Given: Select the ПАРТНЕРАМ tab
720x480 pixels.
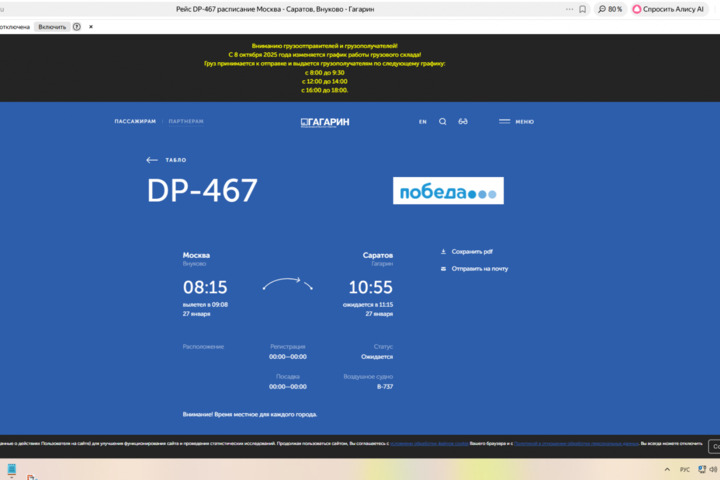Looking at the screenshot, I should (186, 121).
